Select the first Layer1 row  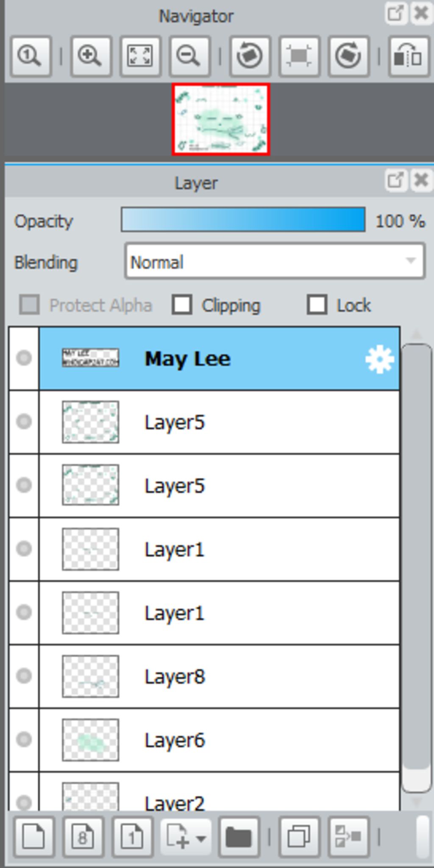[219, 549]
